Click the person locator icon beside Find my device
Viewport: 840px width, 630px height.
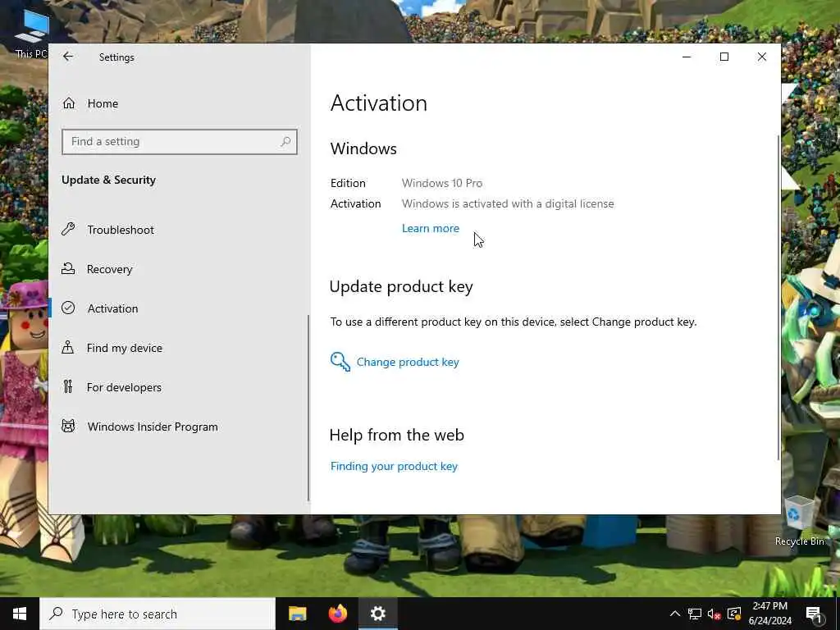[68, 347]
